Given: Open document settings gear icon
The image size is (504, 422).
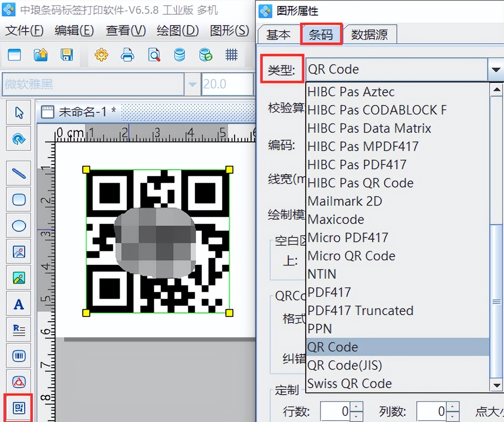Looking at the screenshot, I should coord(101,55).
